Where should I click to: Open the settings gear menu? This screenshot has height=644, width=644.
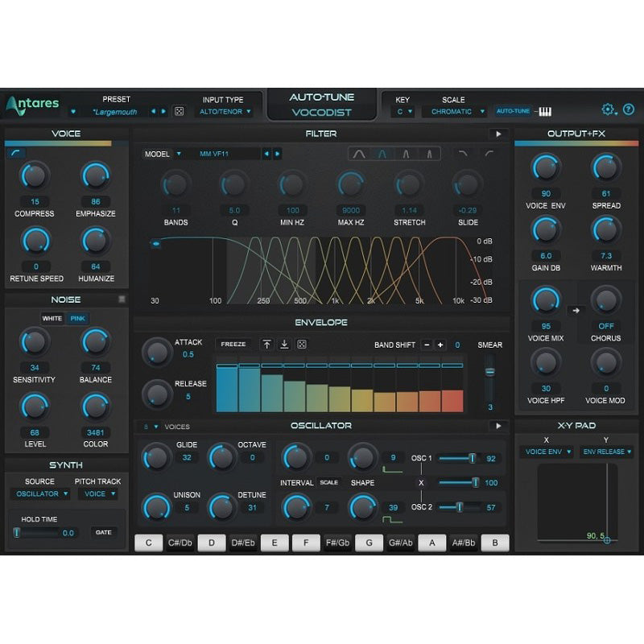pos(609,109)
